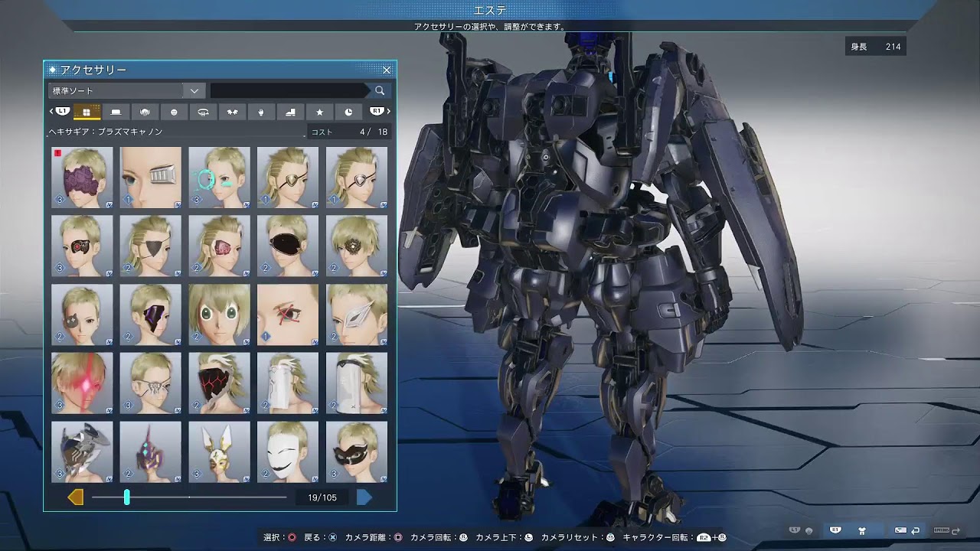This screenshot has height=551, width=980.
Task: Go to next category with R1 arrow
Action: pyautogui.click(x=380, y=112)
